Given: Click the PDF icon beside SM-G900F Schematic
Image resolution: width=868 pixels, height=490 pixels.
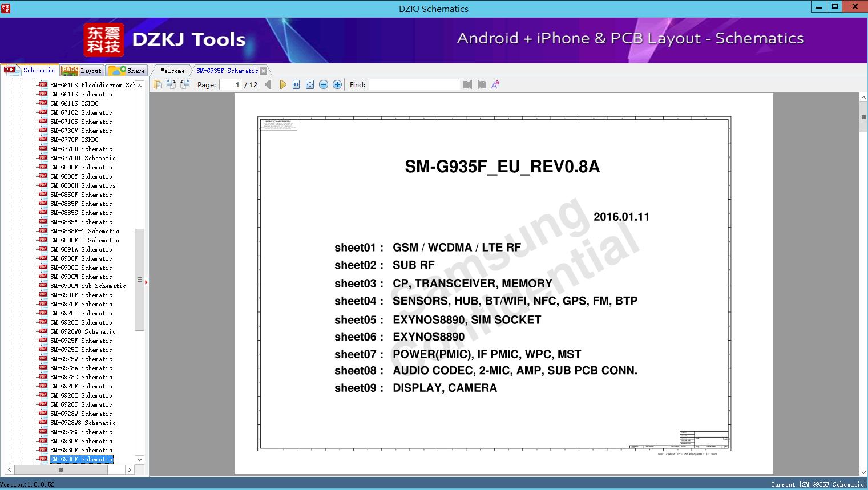Looking at the screenshot, I should [x=43, y=258].
